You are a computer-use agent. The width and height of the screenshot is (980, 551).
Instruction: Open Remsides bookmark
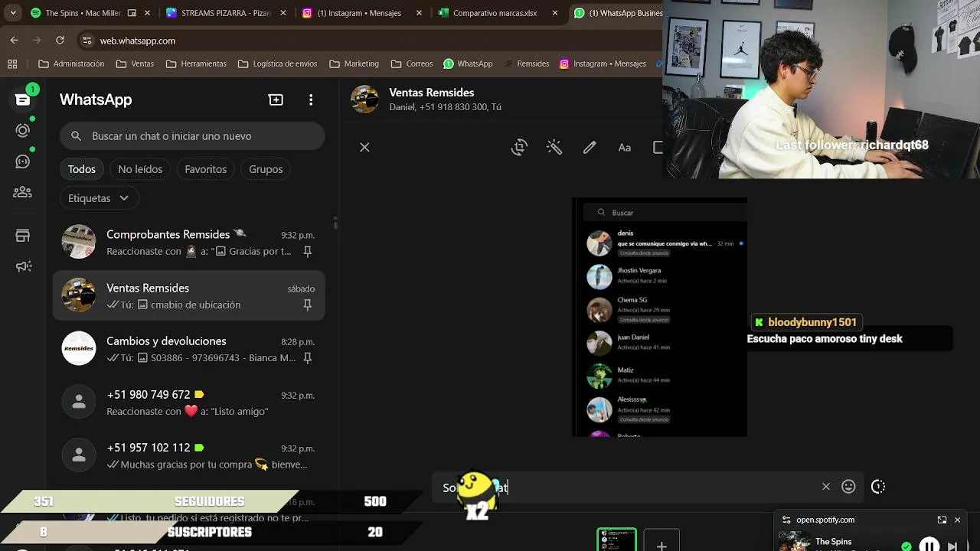[526, 64]
